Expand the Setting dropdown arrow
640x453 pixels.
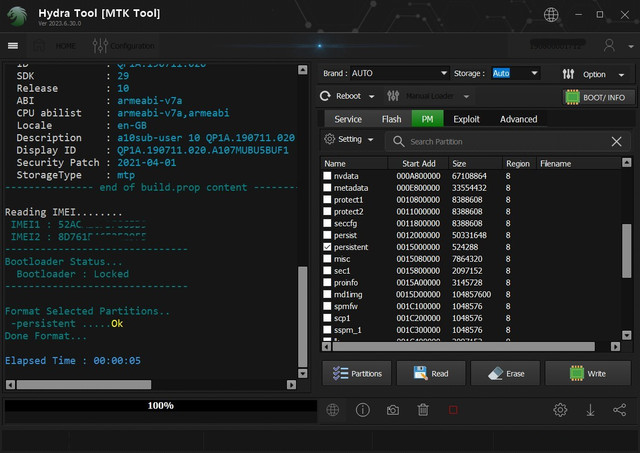[370, 140]
